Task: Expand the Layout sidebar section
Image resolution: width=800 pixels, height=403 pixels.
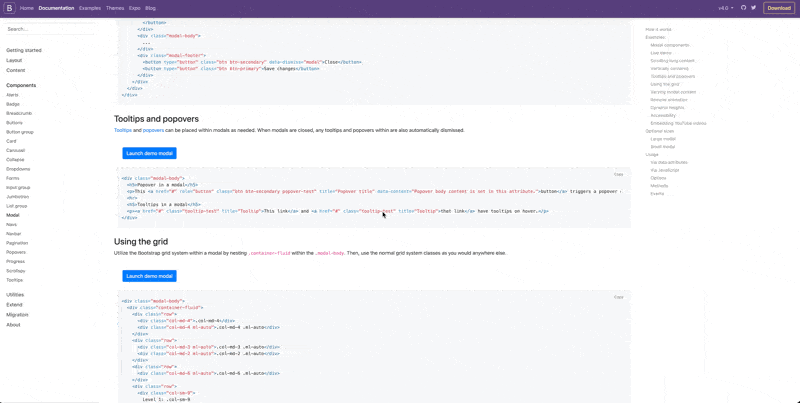Action: [14, 60]
